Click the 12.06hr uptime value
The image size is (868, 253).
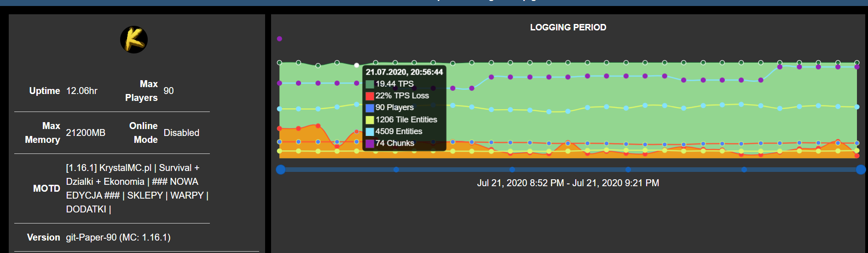pyautogui.click(x=82, y=91)
